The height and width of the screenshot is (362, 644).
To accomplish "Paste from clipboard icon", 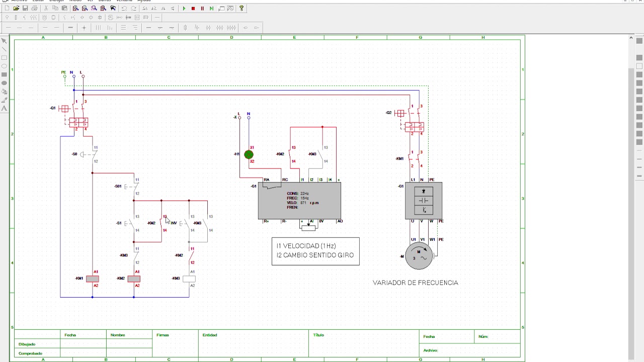I will tap(64, 8).
